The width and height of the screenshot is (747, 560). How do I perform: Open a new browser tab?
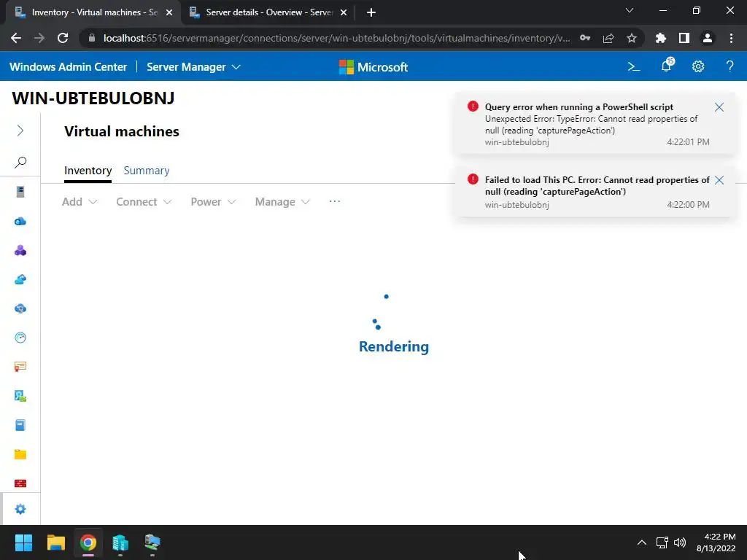coord(371,13)
